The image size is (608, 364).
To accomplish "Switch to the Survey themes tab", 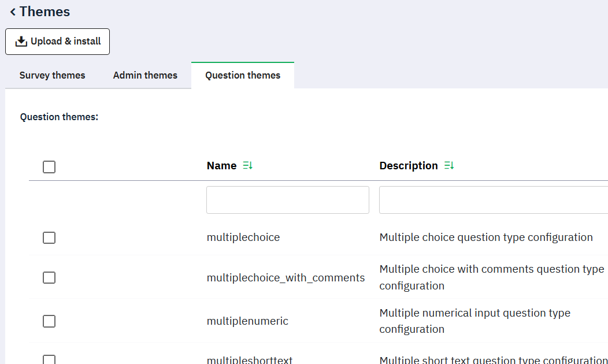I will (52, 75).
